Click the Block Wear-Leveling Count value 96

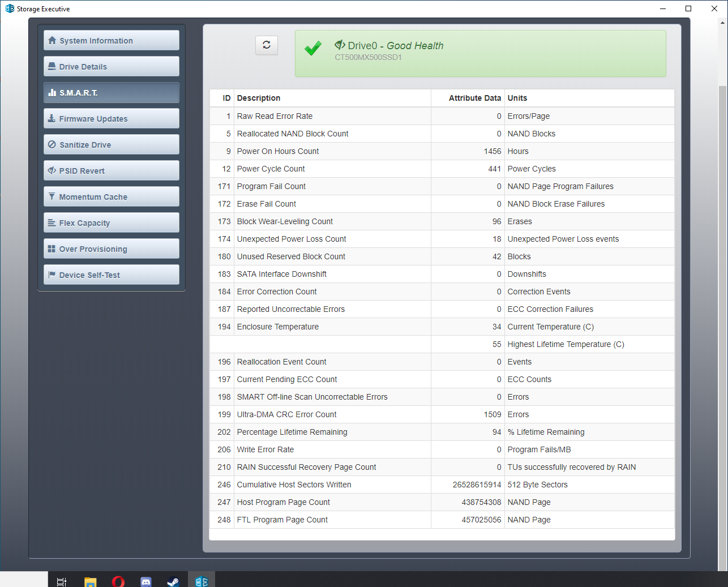coord(497,221)
